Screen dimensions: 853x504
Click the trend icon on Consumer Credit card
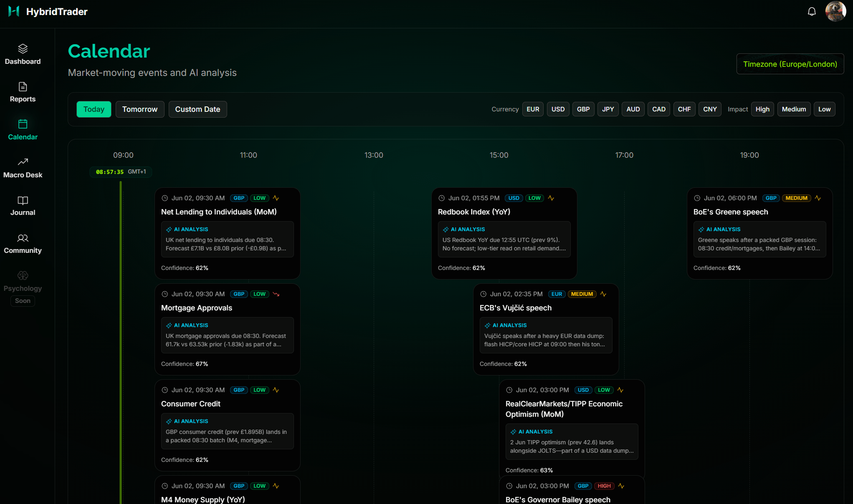click(276, 390)
